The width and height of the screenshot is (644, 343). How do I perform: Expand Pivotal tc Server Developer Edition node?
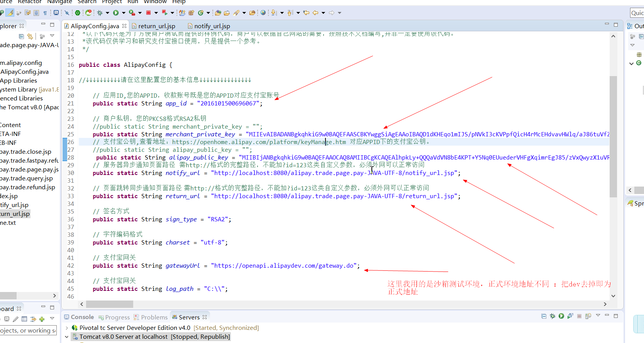coord(67,328)
